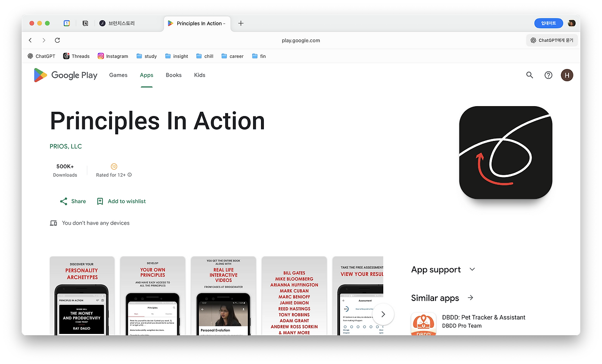
Task: Open the DBDD Pet Tracker app icon
Action: (424, 324)
